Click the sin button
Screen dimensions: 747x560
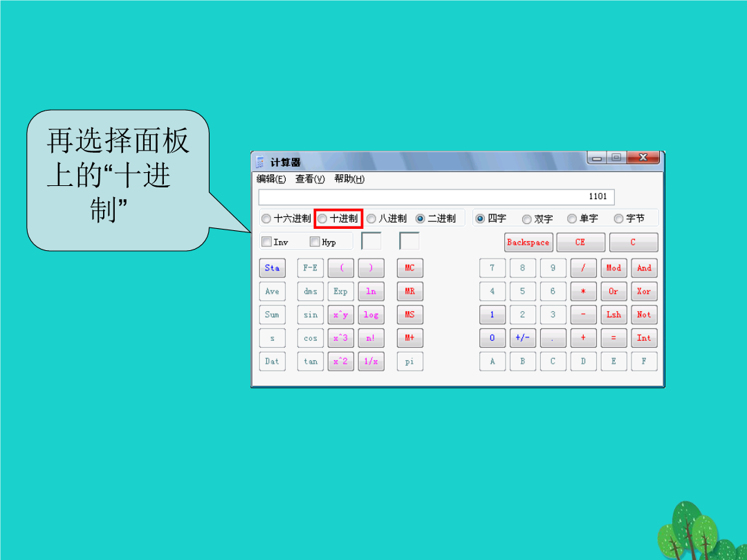(x=311, y=315)
